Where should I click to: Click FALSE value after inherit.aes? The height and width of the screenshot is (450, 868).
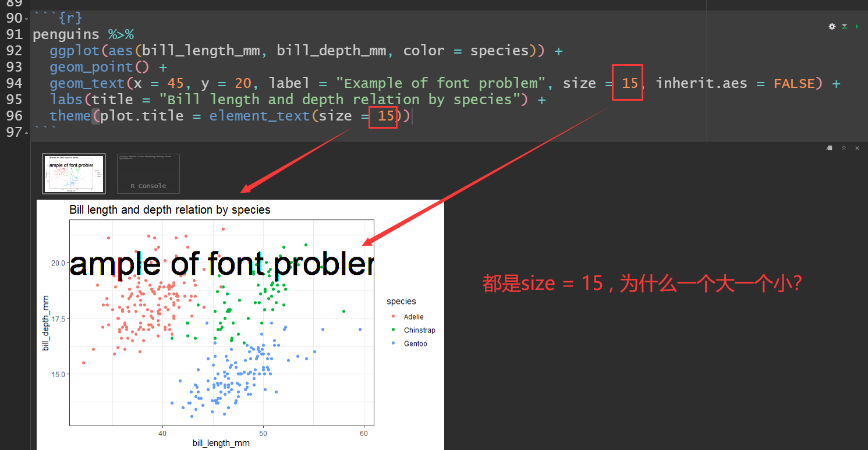tap(794, 83)
